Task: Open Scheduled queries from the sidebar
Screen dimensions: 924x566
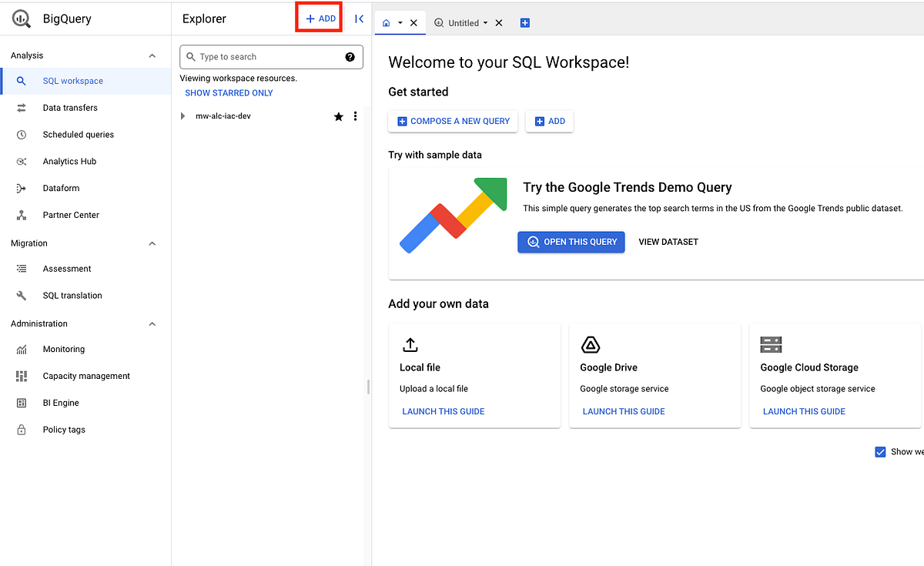Action: (x=79, y=134)
